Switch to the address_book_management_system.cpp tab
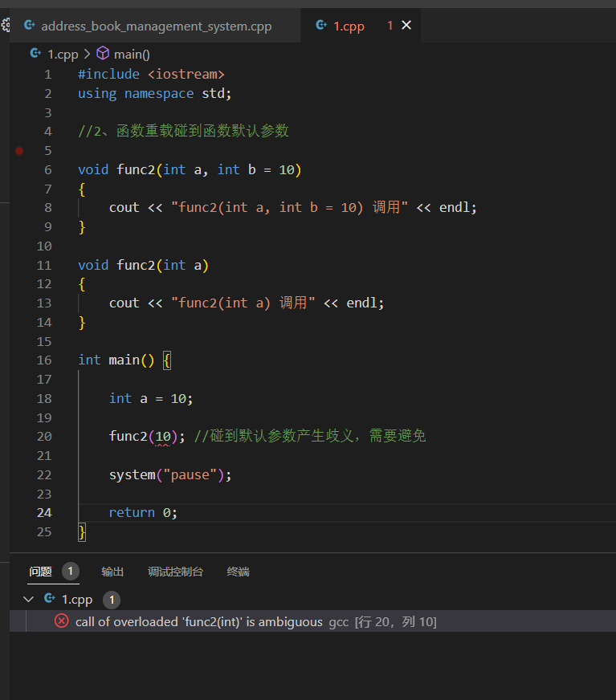Screen dimensions: 616x700 point(156,26)
